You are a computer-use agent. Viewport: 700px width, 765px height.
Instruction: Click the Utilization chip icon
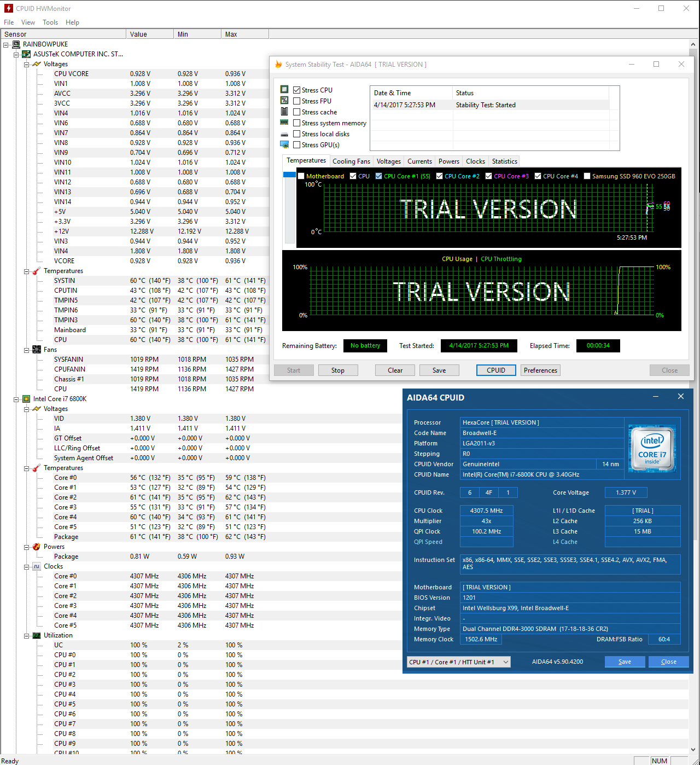click(x=37, y=635)
